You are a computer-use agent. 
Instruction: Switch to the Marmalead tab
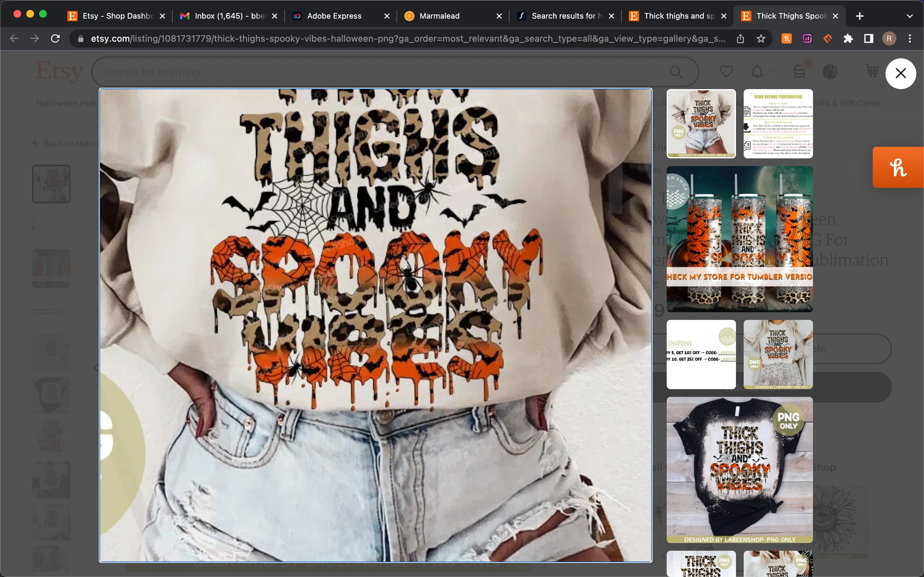[x=439, y=16]
